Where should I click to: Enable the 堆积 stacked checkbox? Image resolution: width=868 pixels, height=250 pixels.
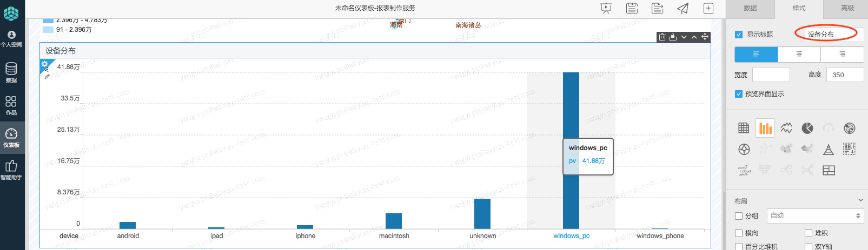click(x=809, y=233)
